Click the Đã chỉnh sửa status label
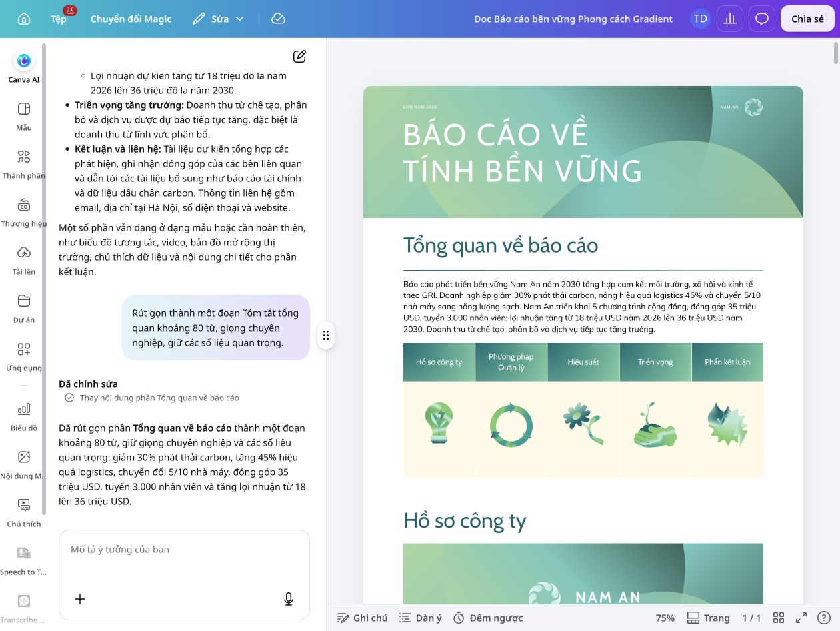 (88, 384)
